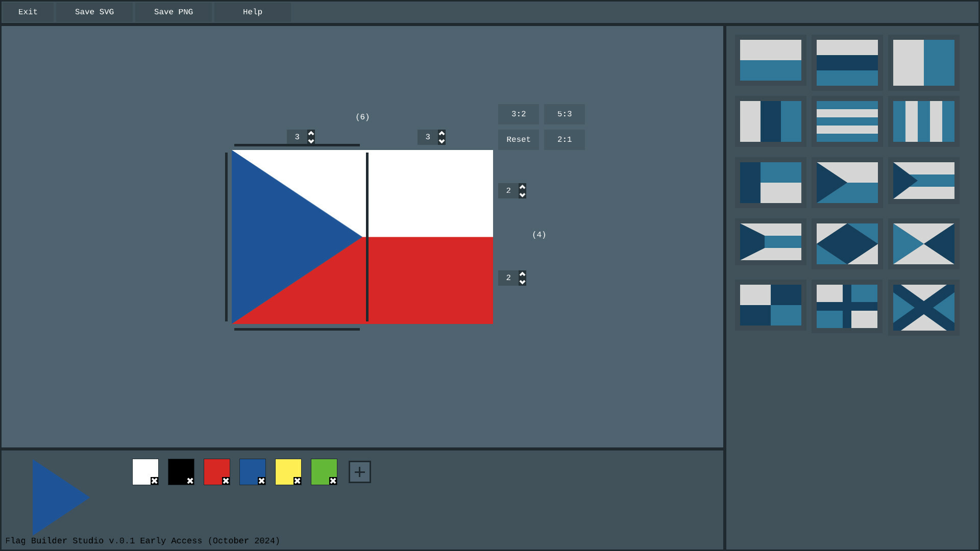This screenshot has width=980, height=551.
Task: Apply the 3:2 aspect ratio
Action: click(x=518, y=114)
